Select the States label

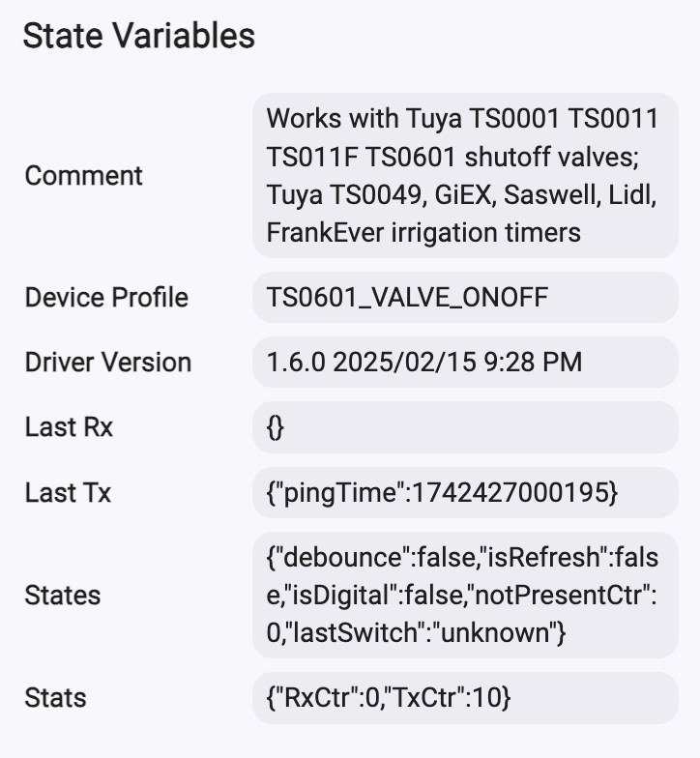pyautogui.click(x=62, y=596)
